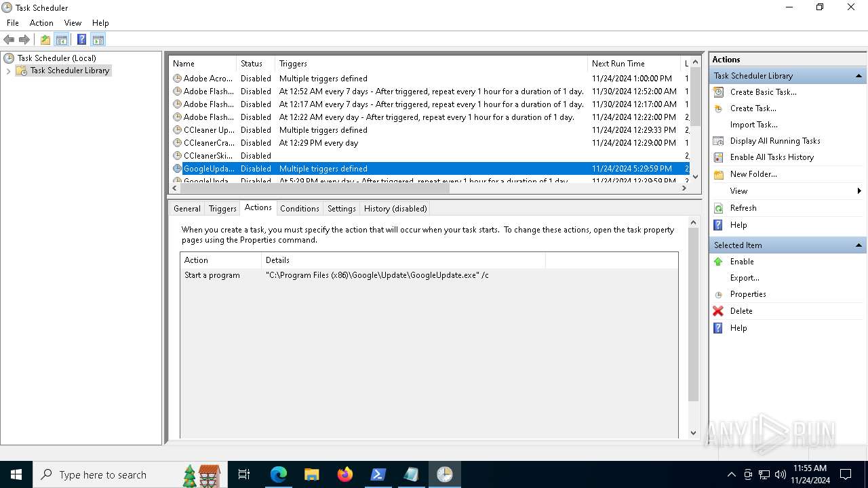Collapse the Task Scheduler Library actions section
The image size is (868, 488).
(x=859, y=76)
